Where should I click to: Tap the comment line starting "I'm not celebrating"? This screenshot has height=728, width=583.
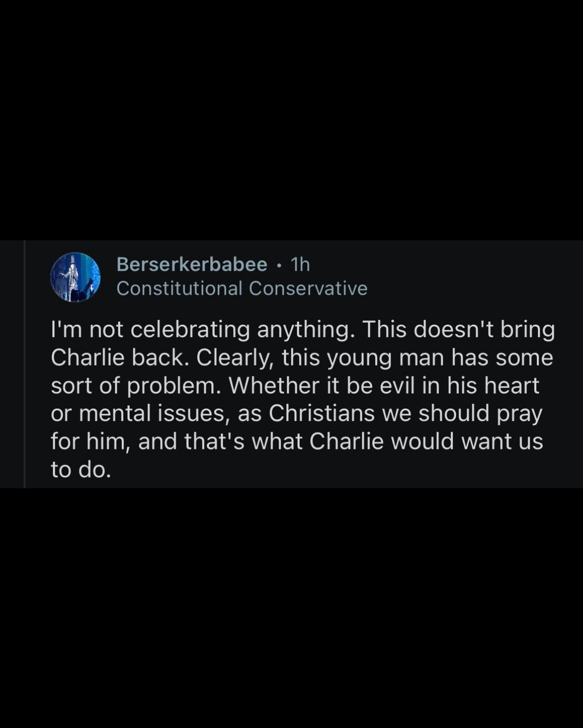click(303, 330)
